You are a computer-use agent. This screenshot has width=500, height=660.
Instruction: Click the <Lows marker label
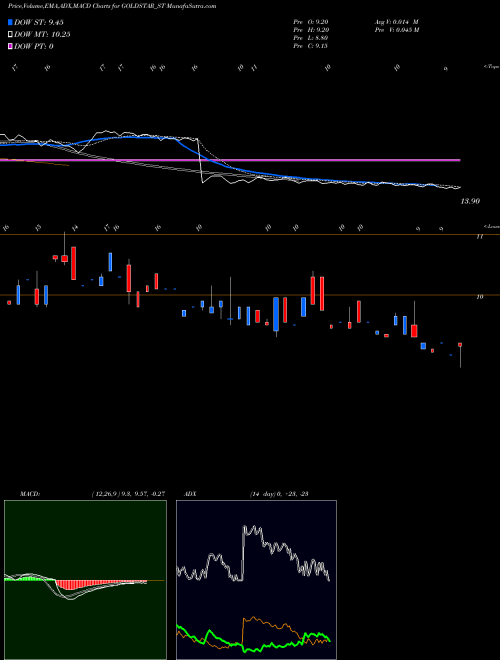point(491,226)
